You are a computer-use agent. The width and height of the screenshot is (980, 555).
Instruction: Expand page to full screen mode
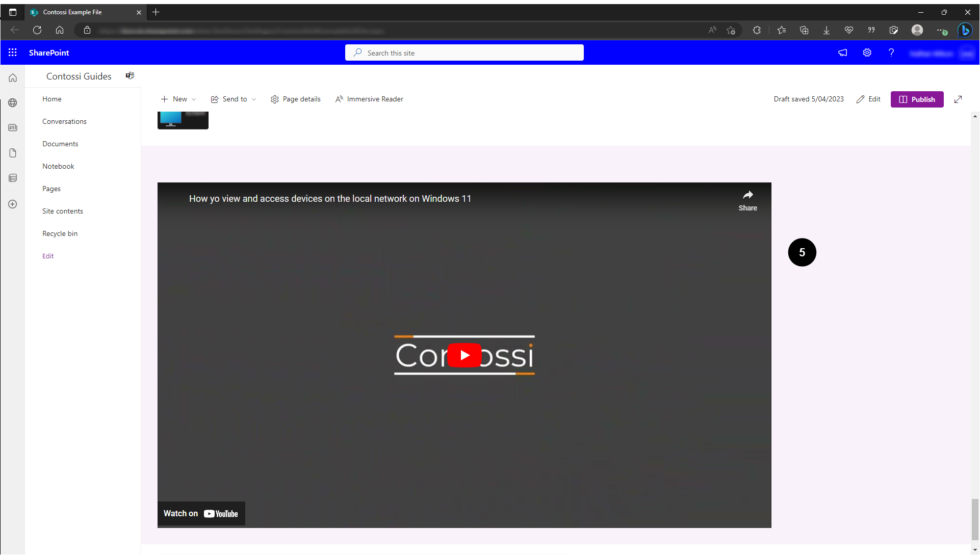pyautogui.click(x=958, y=99)
